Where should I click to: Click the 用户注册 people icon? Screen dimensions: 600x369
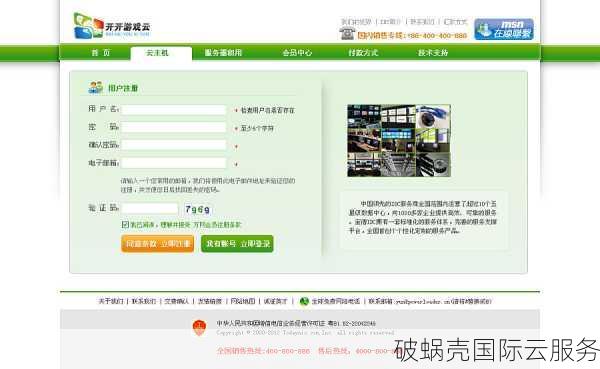96,88
